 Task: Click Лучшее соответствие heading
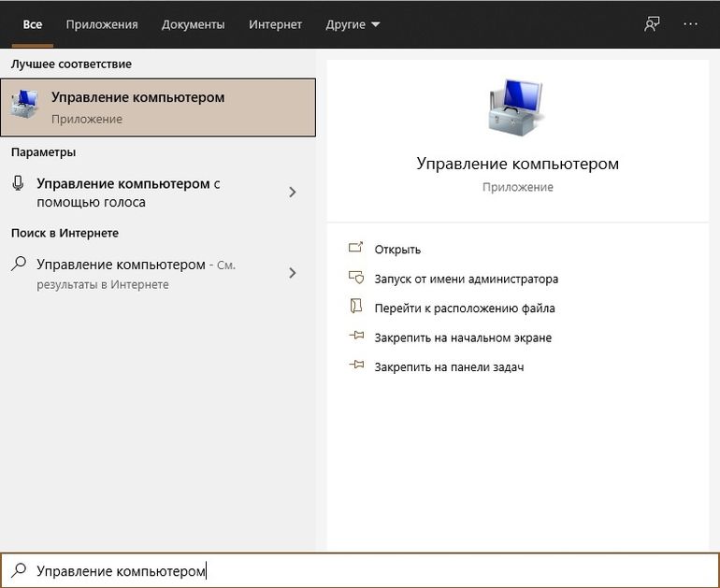pyautogui.click(x=71, y=64)
